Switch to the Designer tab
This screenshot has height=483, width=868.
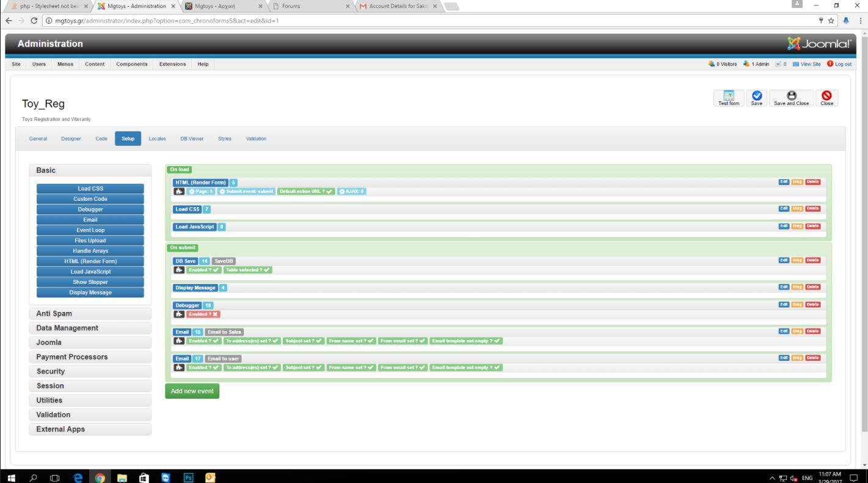(71, 139)
